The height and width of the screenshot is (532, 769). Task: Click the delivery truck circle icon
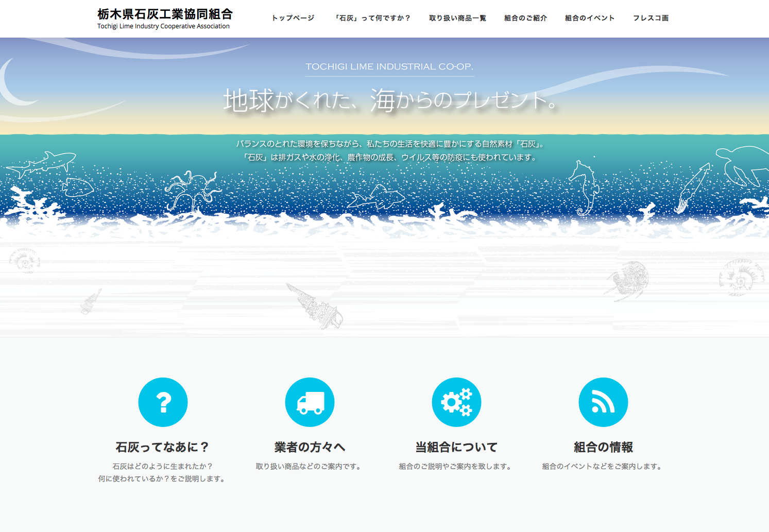[x=310, y=402]
